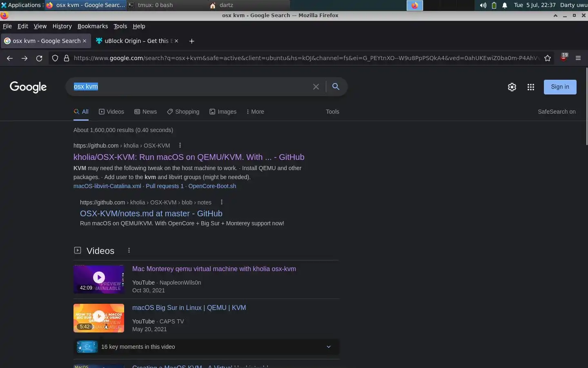Open a new tab with the plus button
The width and height of the screenshot is (588, 368).
click(192, 41)
